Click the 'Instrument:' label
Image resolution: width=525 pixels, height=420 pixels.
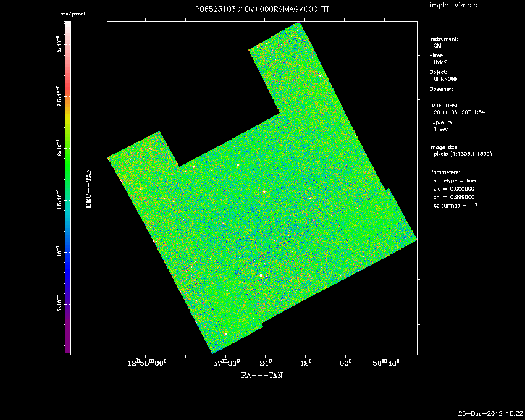coord(443,39)
